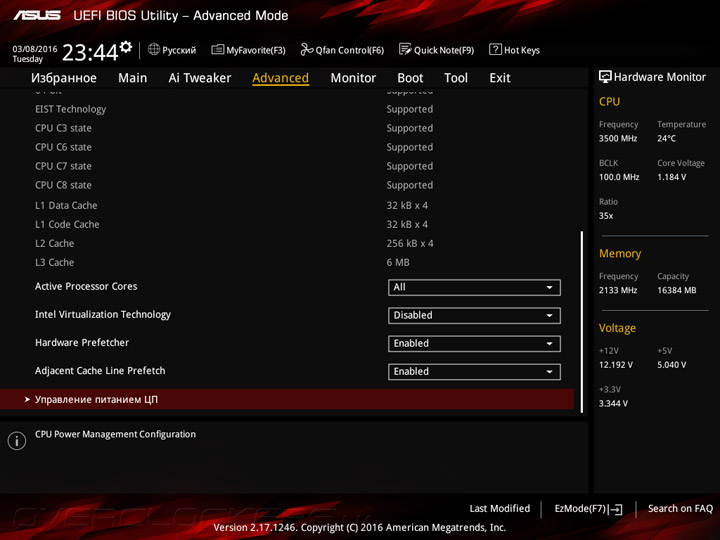The height and width of the screenshot is (540, 720).
Task: Open the Adjacent Cache Line Prefetch dropdown
Action: coord(474,371)
